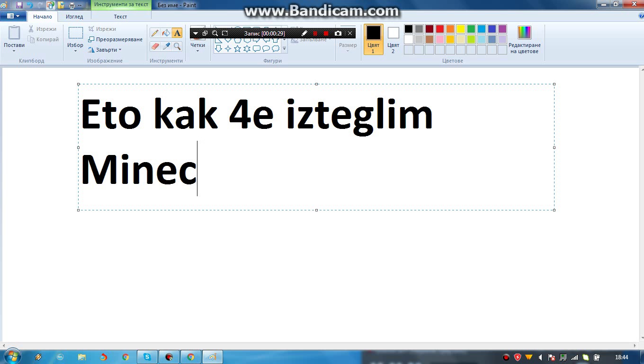Click the Bandicam screenshot camera icon
Screen dimensions: 644x364
(x=338, y=34)
